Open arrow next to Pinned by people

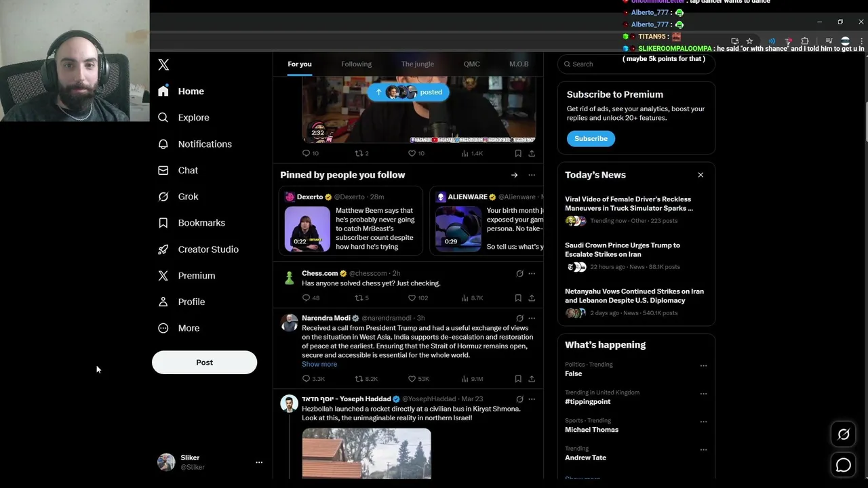point(514,175)
